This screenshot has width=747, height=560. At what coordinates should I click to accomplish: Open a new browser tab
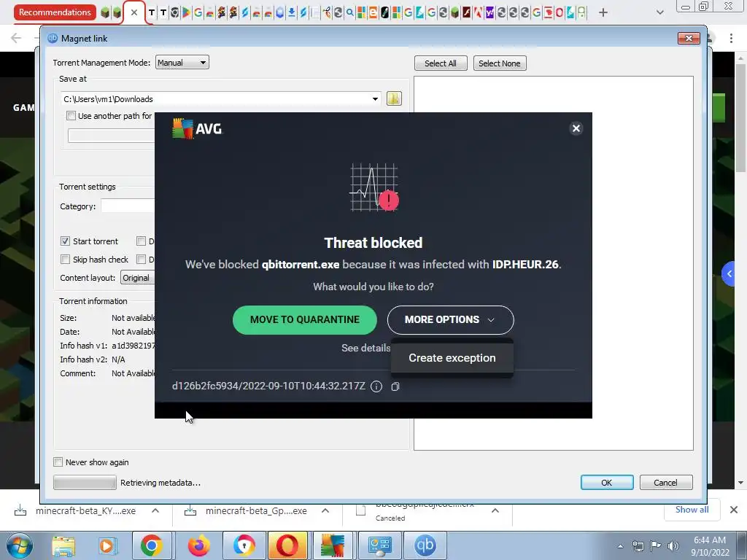tap(603, 12)
